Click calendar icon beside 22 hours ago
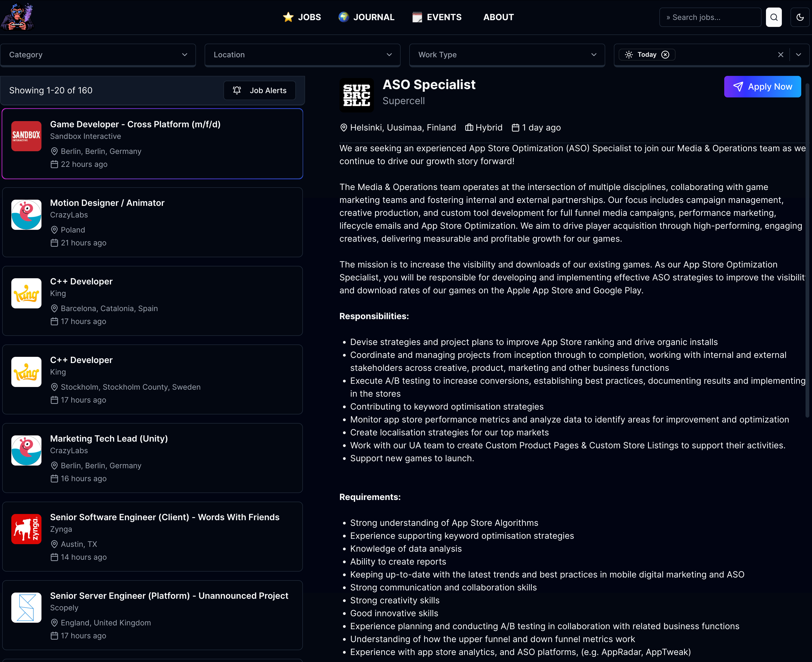This screenshot has width=812, height=662. [54, 164]
